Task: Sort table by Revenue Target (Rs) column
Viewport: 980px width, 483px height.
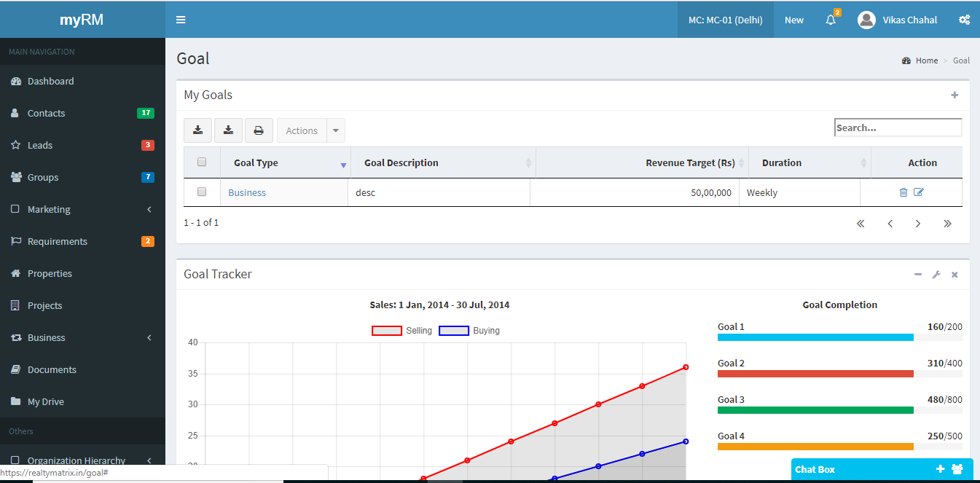Action: coord(642,162)
